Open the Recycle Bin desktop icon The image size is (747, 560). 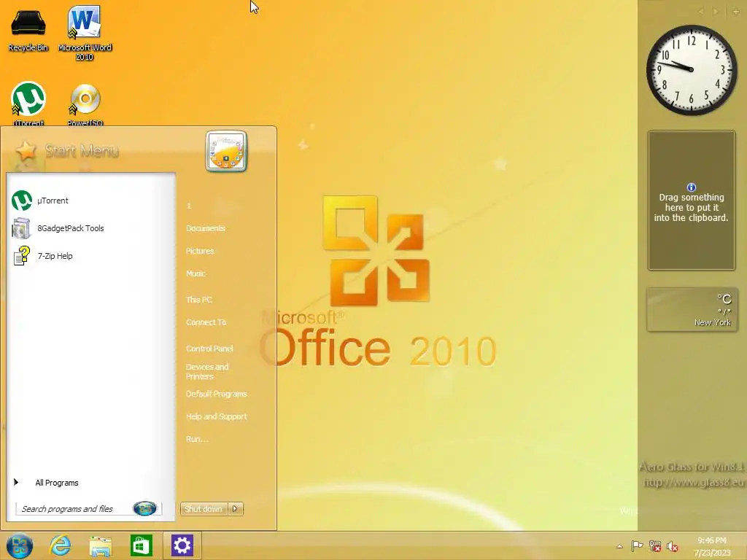(28, 29)
